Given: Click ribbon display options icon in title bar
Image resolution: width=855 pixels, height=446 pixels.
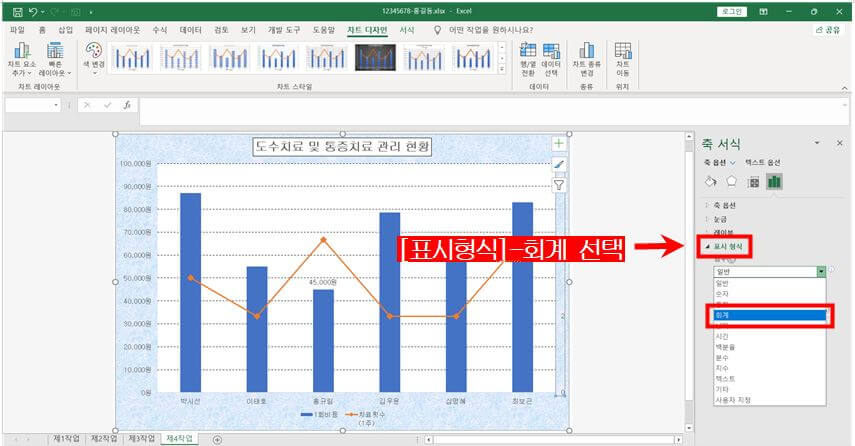Looking at the screenshot, I should [x=763, y=11].
